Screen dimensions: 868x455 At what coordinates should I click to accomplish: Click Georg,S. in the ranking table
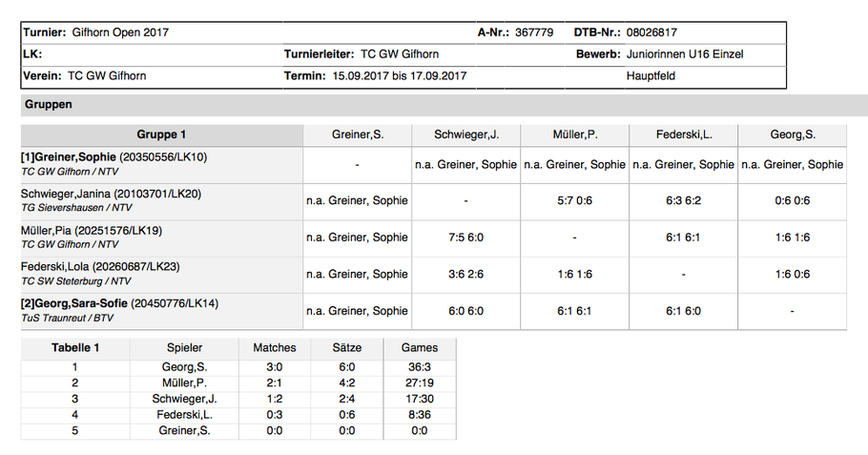coord(184,367)
